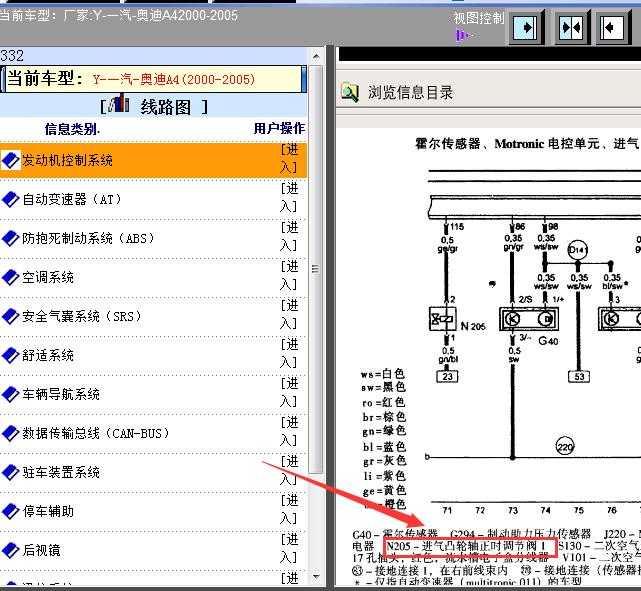Click [进入] for 车辆导航系统

[289, 393]
